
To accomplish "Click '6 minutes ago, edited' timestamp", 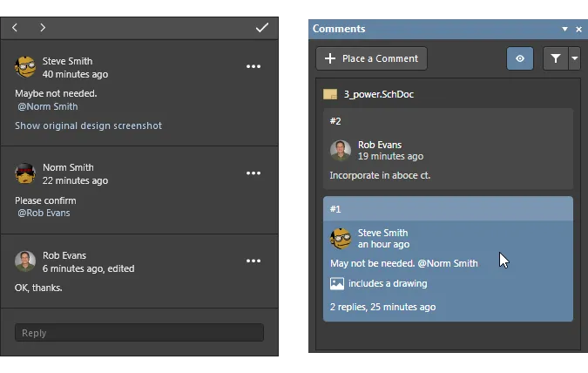I will (89, 268).
